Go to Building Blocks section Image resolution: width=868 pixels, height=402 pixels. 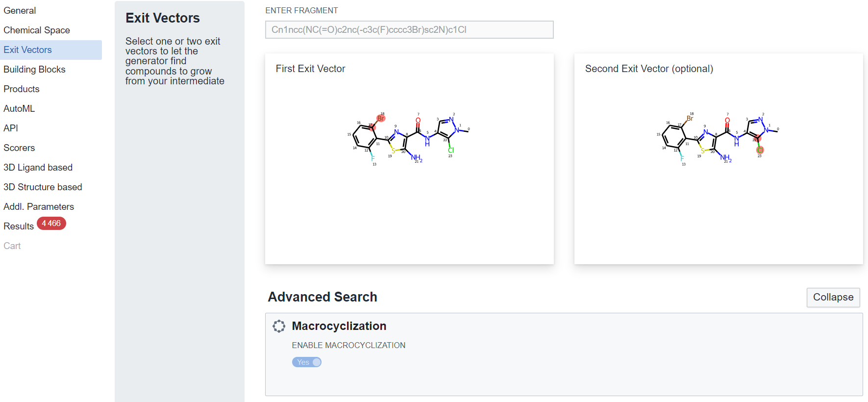(34, 69)
